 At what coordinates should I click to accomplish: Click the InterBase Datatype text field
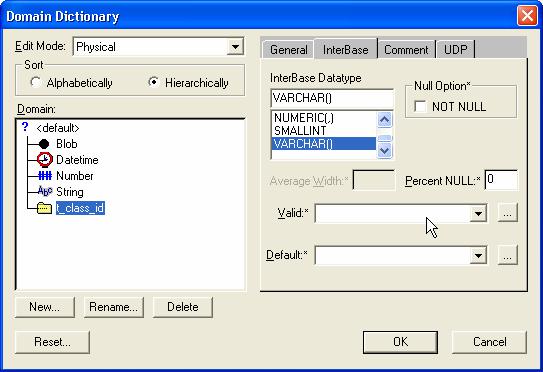(332, 98)
